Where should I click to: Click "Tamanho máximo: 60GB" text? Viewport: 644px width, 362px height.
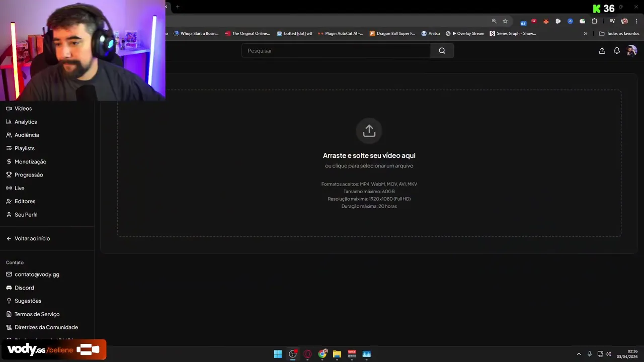369,192
